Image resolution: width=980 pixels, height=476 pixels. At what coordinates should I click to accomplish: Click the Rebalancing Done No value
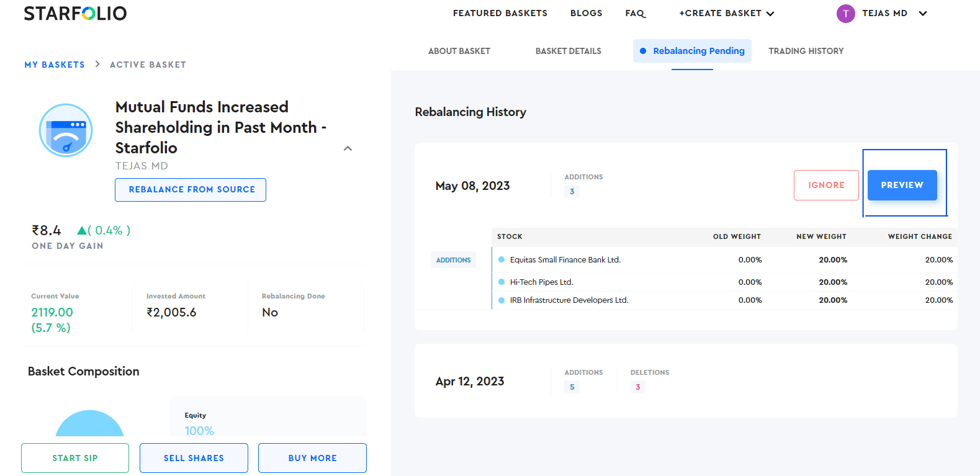click(x=270, y=312)
